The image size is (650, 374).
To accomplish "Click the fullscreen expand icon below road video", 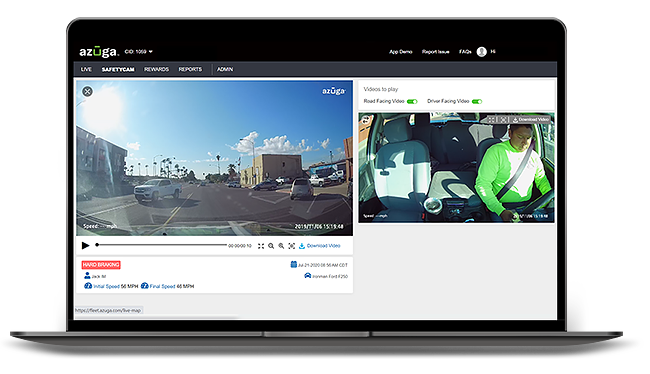I will pos(261,246).
